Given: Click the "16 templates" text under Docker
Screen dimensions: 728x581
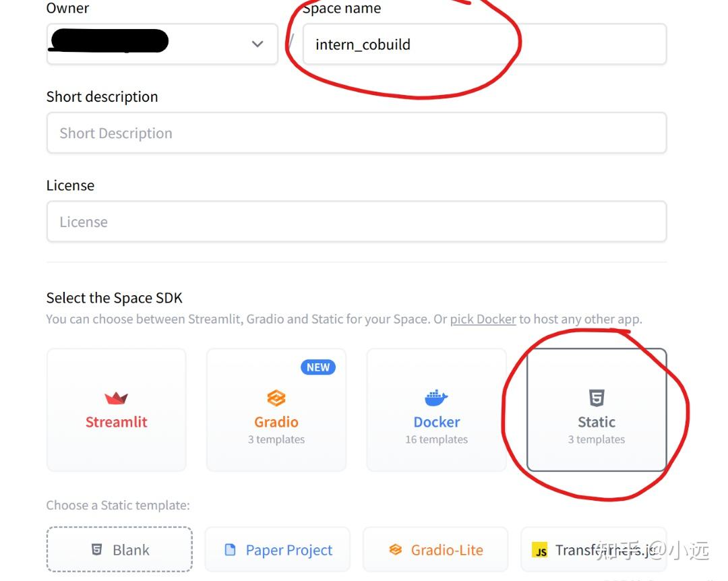Looking at the screenshot, I should click(x=436, y=439).
